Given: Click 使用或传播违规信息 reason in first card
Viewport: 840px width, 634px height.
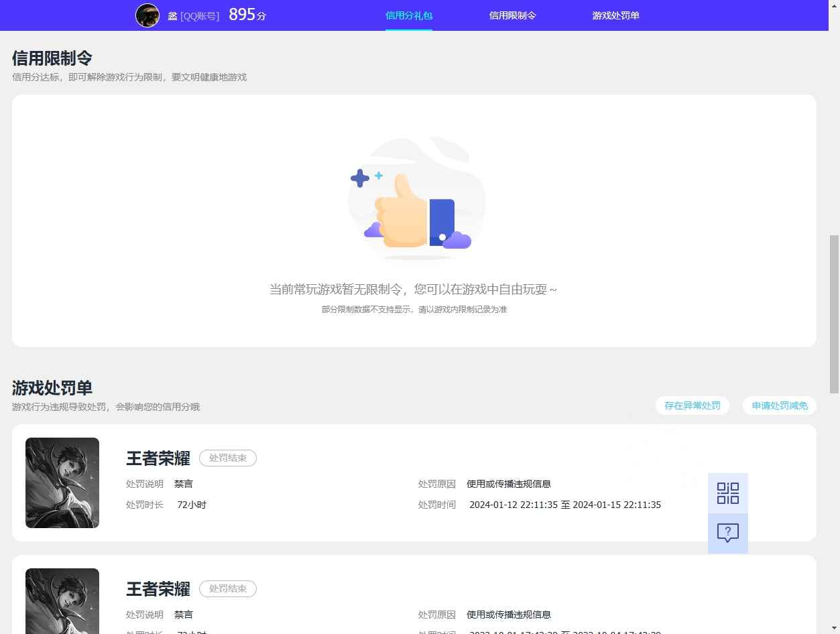Looking at the screenshot, I should 509,484.
